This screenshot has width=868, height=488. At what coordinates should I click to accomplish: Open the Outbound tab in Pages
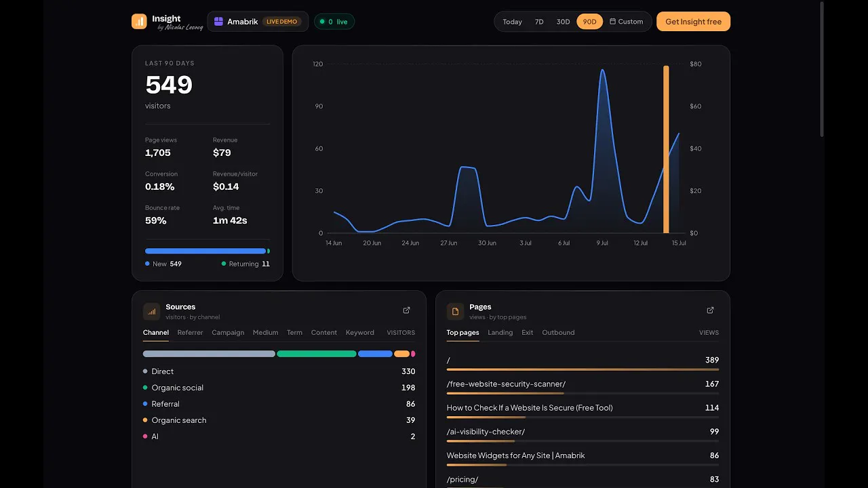click(x=558, y=333)
